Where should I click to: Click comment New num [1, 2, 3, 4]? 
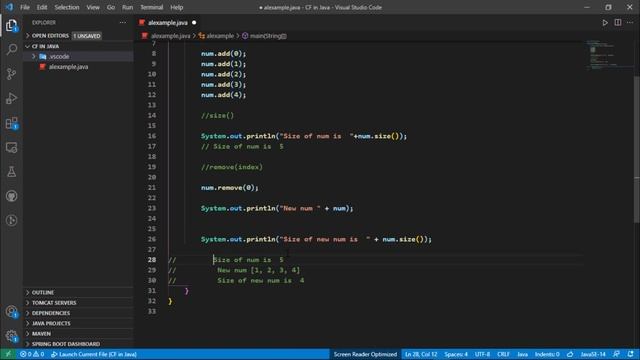258,270
